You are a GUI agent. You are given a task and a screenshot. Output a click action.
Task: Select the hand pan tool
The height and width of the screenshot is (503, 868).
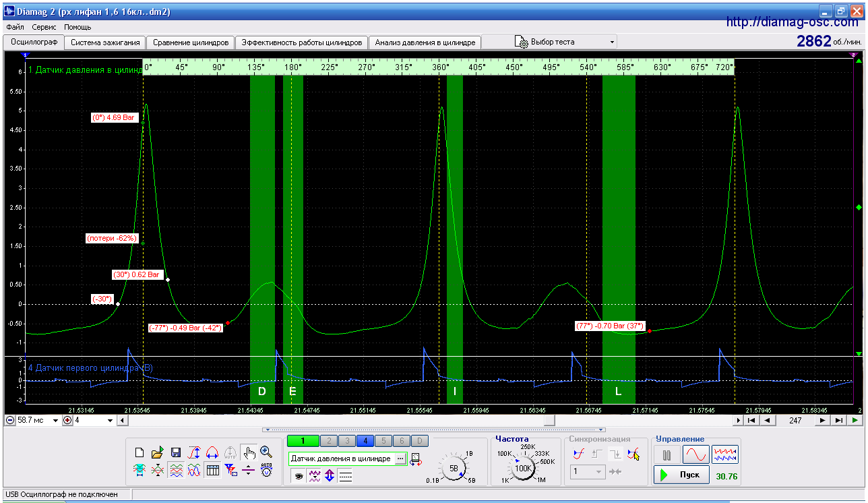[249, 452]
